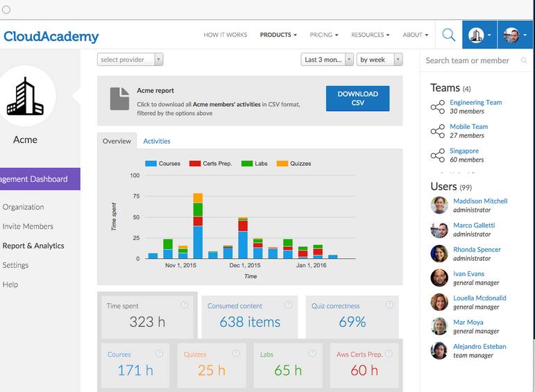Viewport: 535px width, 392px height.
Task: Click the Acme report document icon
Action: pos(119,99)
